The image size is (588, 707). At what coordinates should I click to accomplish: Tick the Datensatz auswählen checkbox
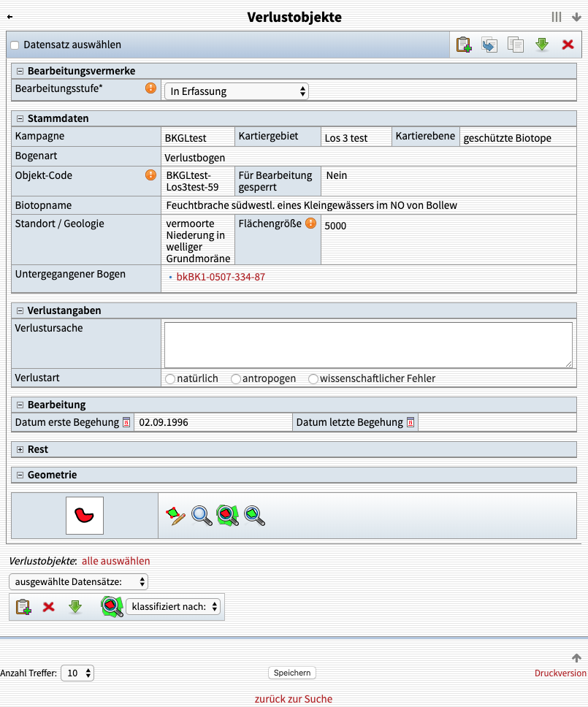click(x=15, y=45)
